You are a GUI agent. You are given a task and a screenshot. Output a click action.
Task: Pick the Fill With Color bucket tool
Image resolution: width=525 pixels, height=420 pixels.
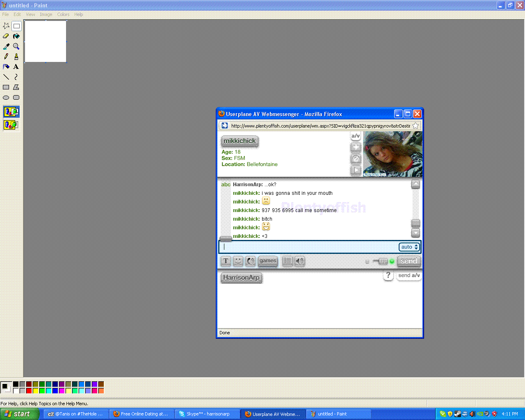pyautogui.click(x=16, y=36)
